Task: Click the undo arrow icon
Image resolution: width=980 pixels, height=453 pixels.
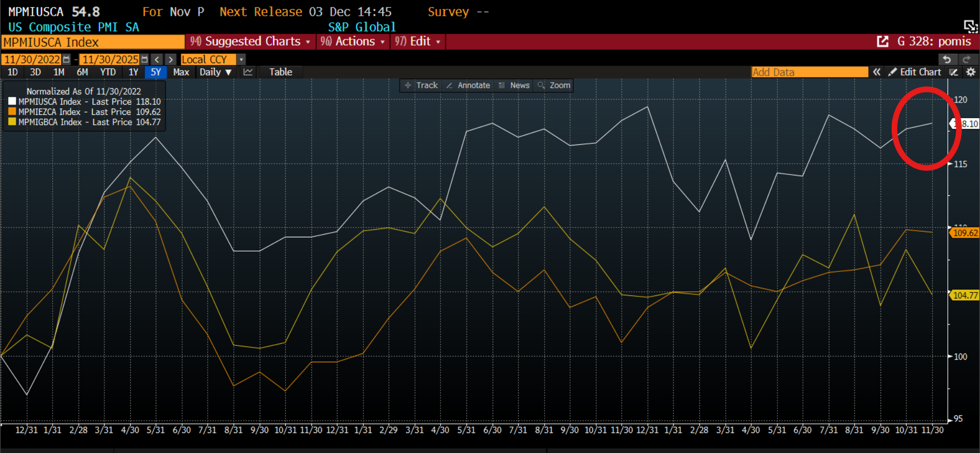Action: 946,60
